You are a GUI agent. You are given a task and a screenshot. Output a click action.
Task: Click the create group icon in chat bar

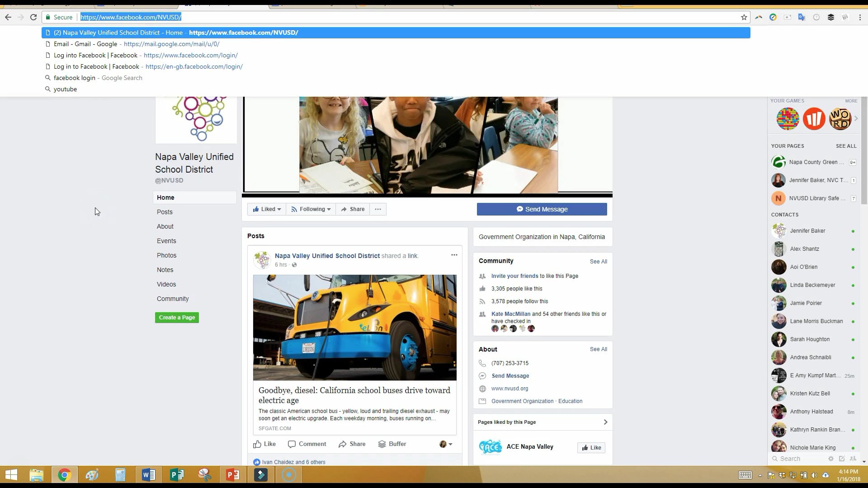pos(853,459)
